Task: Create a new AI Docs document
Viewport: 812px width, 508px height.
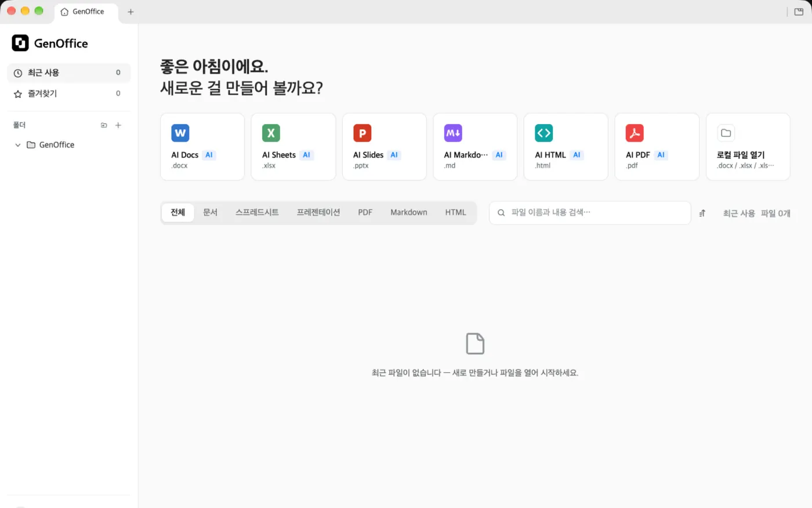Action: coord(202,147)
